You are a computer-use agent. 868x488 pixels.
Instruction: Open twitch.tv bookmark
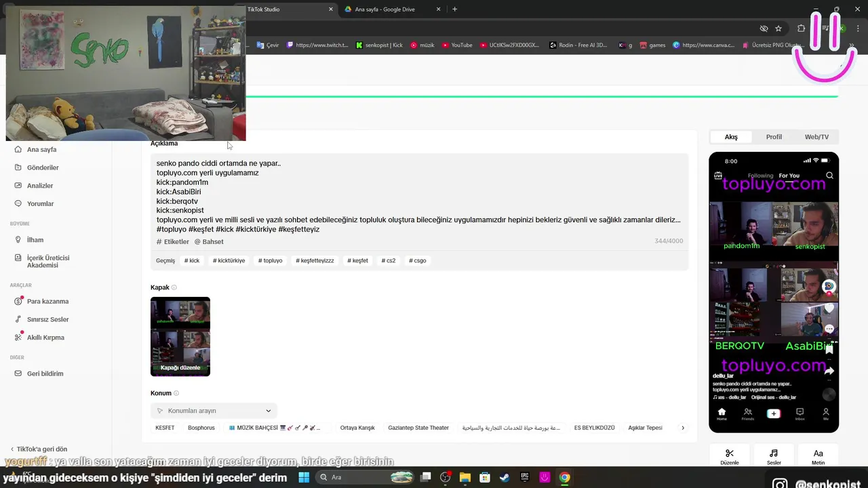(317, 45)
